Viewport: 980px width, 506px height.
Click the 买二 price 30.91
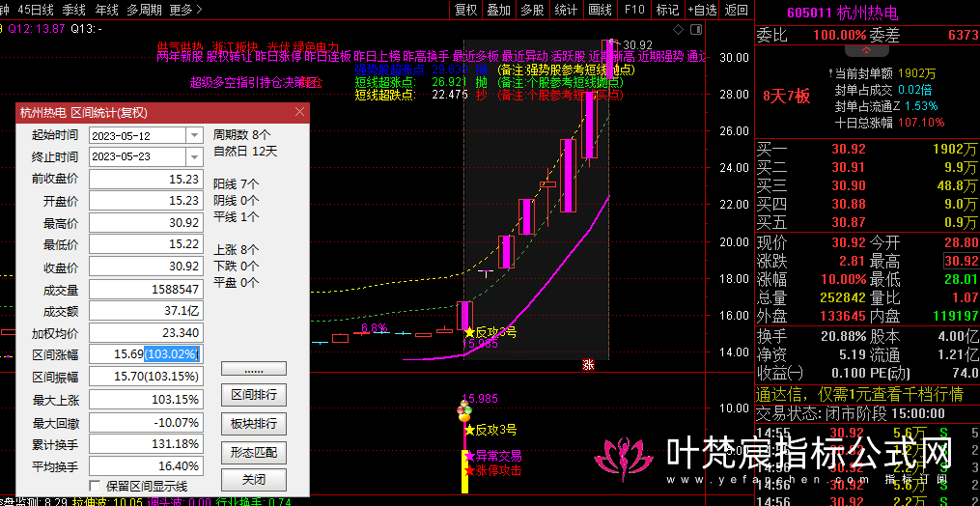tap(848, 168)
